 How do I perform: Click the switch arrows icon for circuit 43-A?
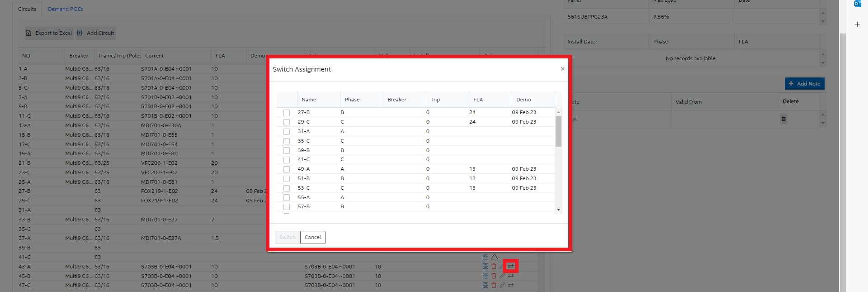510,266
